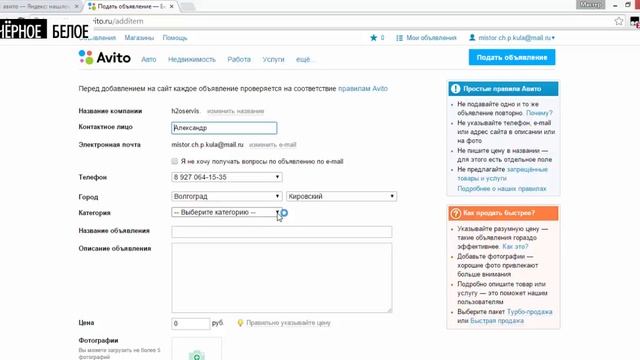Open the Выберите категорию dropdown

click(227, 212)
